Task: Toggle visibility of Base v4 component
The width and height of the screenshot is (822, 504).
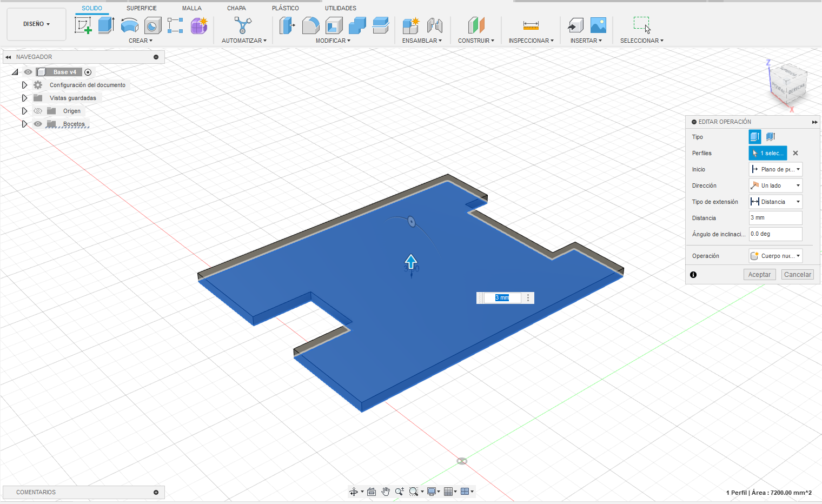Action: coord(28,72)
